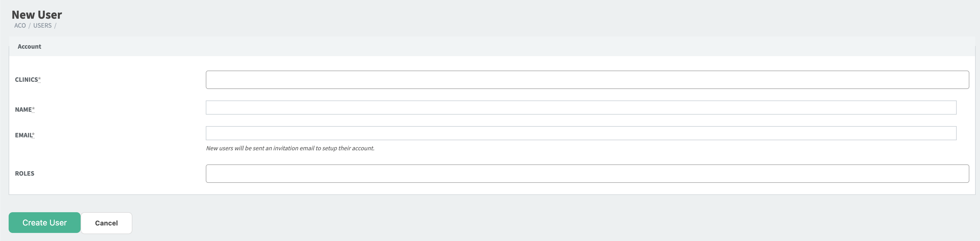Select the New User page heading
This screenshot has width=980, height=241.
37,14
